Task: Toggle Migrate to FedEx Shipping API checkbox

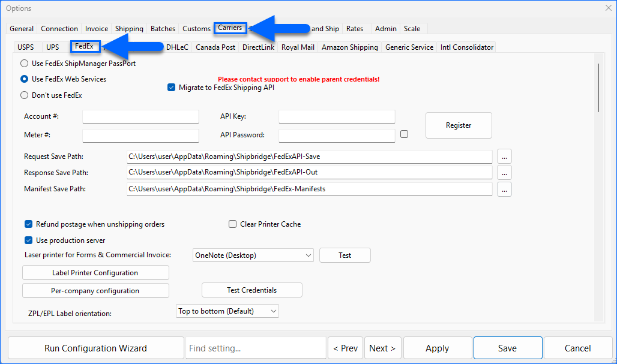Action: (171, 88)
